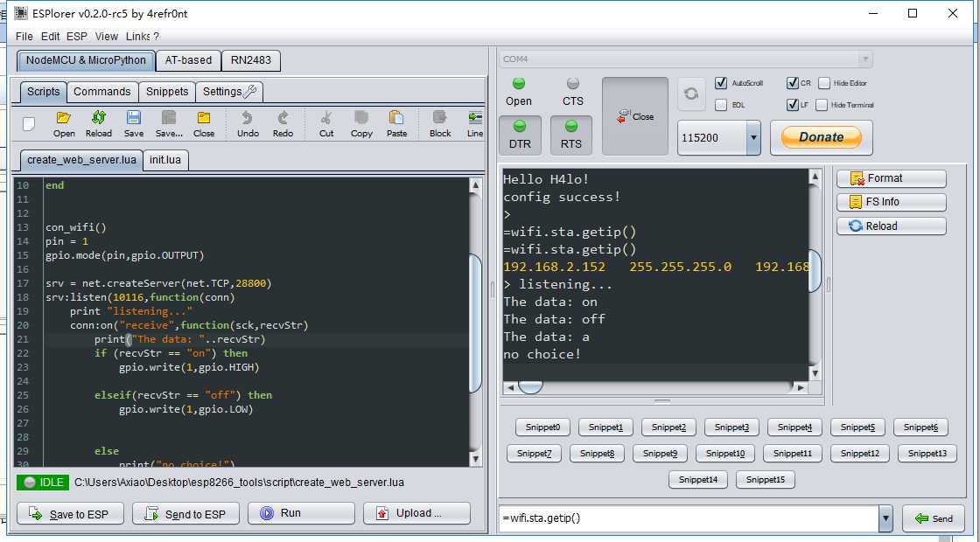Open the Settings tab with wrench icon

(x=229, y=92)
